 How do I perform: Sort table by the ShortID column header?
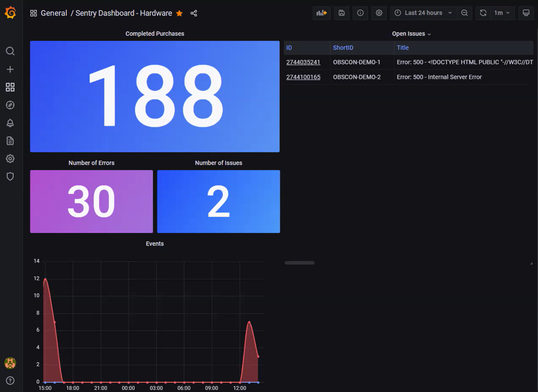pos(343,48)
